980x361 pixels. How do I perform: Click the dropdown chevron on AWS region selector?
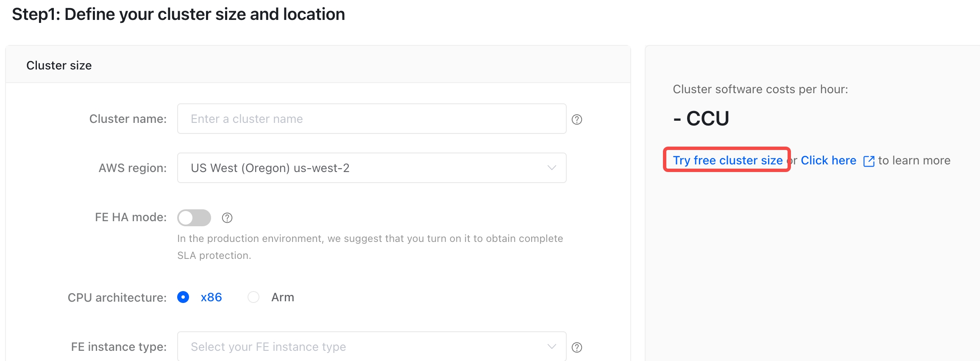click(x=551, y=168)
